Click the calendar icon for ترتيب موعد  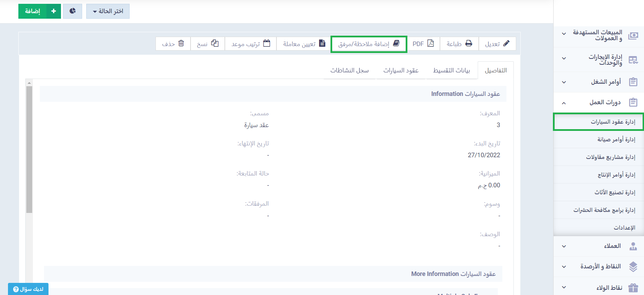tap(267, 43)
